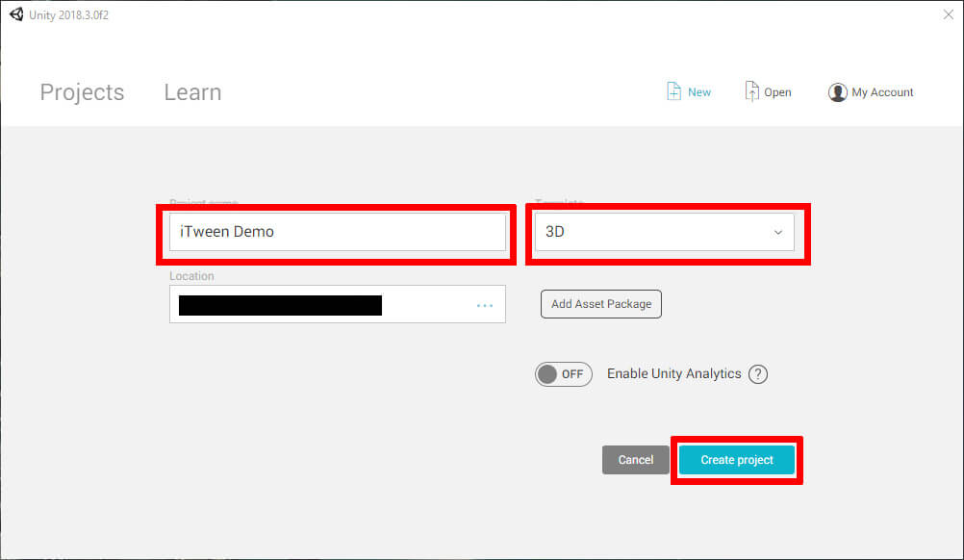Open the Unity Analytics help question mark
The width and height of the screenshot is (964, 560).
pyautogui.click(x=758, y=373)
